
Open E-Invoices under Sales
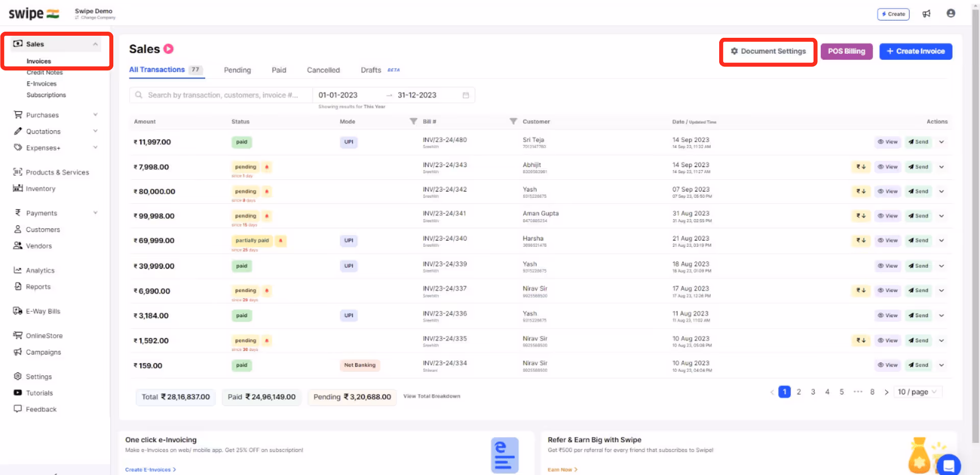[41, 84]
